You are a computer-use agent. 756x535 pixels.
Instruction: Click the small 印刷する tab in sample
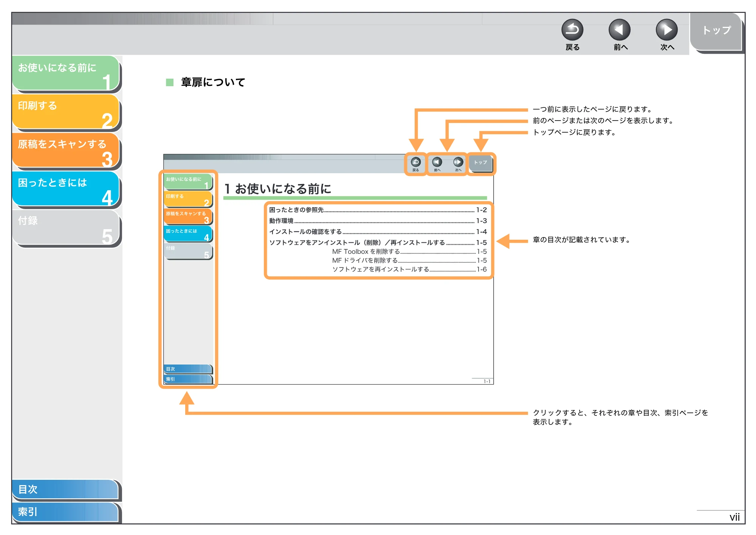[x=188, y=199]
